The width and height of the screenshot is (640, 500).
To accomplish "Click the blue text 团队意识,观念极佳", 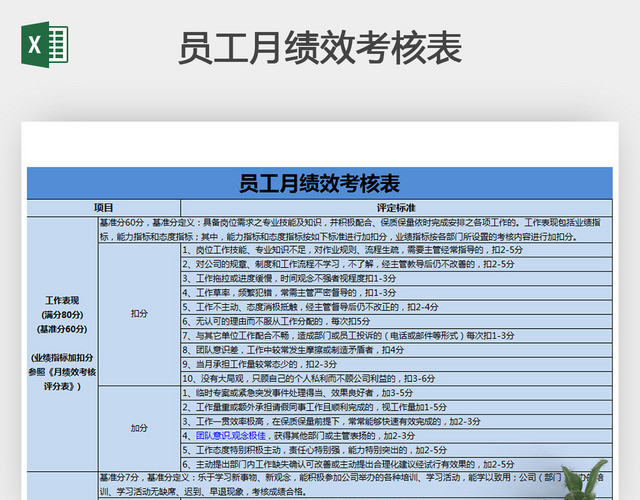I will pos(231,436).
